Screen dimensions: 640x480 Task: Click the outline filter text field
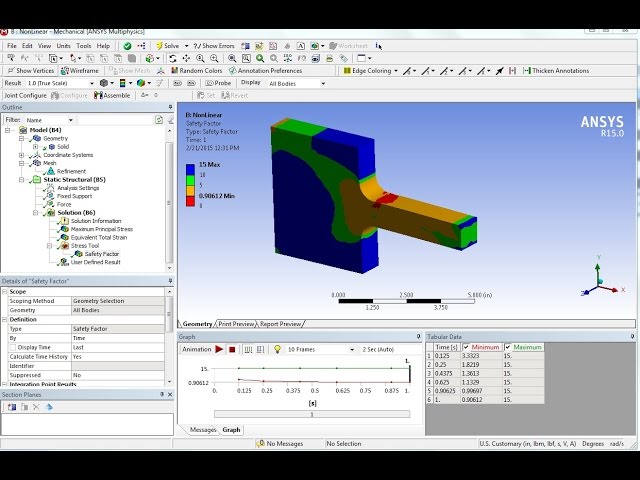click(116, 120)
